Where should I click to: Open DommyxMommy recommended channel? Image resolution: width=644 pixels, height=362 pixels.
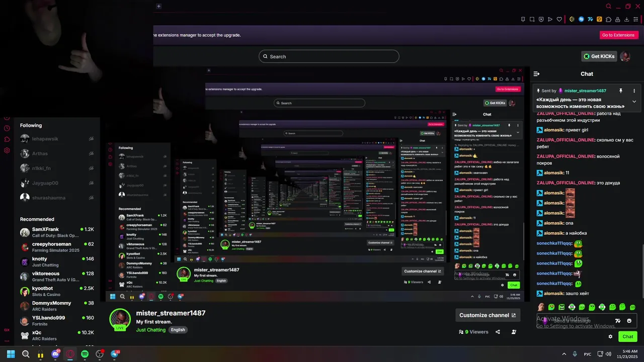(x=57, y=306)
